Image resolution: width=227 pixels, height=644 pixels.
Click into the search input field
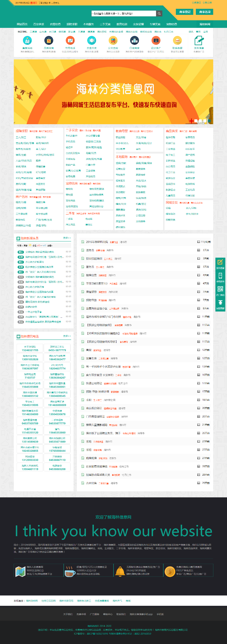point(124,13)
